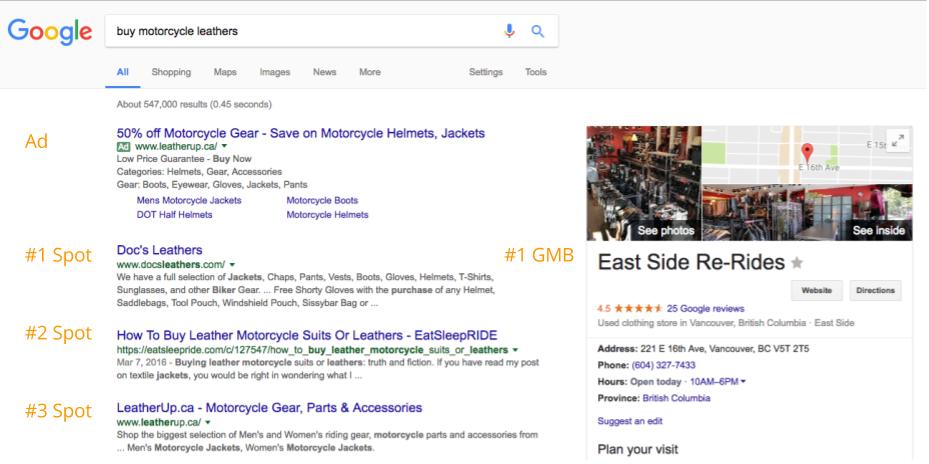Viewport: 929px width, 464px height.
Task: Open 'DOT Half Helmets' sitelink
Action: pyautogui.click(x=174, y=215)
